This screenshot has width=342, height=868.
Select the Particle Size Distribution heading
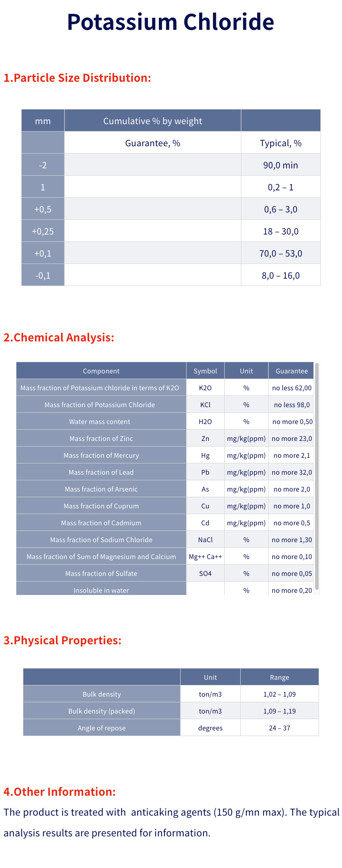point(77,78)
